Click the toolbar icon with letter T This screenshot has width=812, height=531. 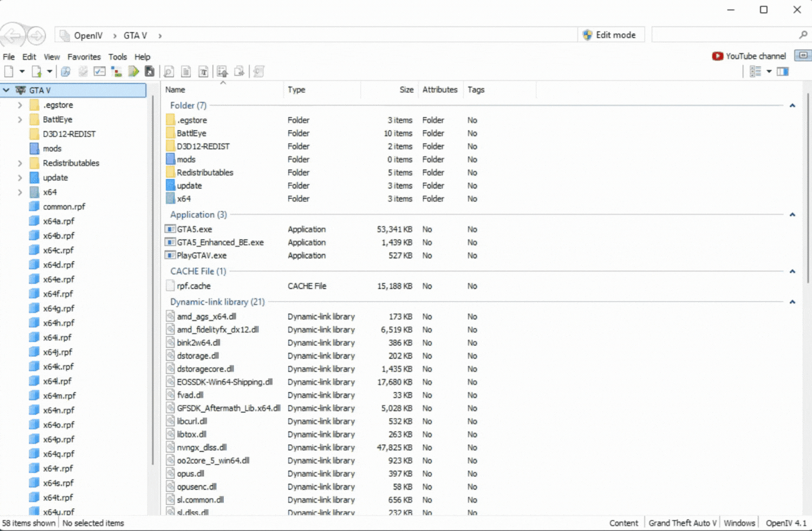click(203, 71)
